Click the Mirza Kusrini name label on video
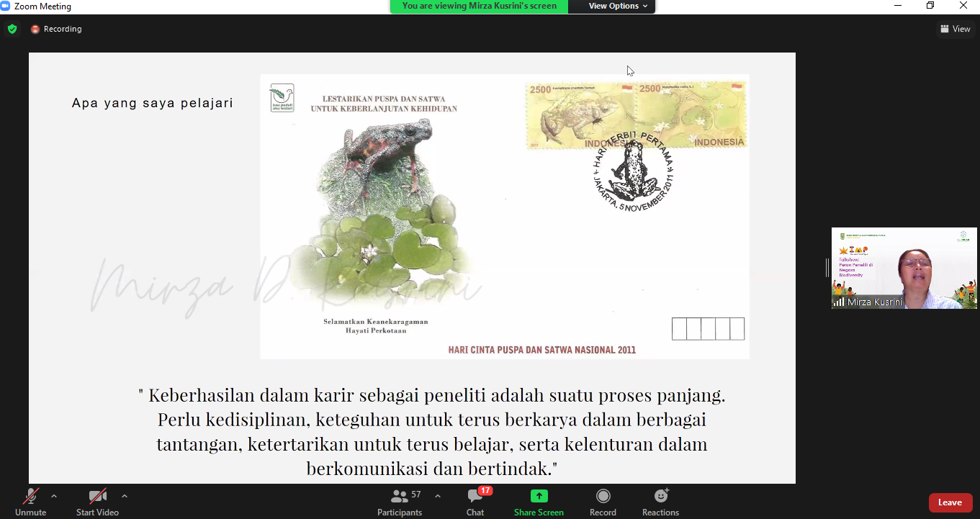The height and width of the screenshot is (519, 980). coord(875,302)
